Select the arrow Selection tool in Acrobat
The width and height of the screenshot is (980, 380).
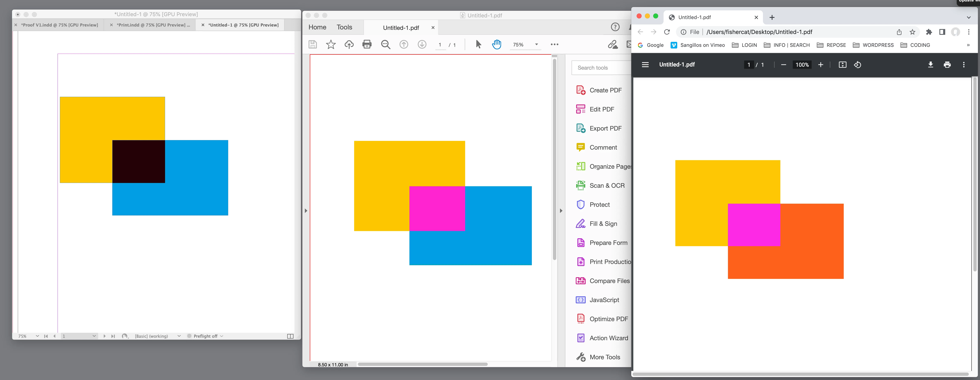coord(478,45)
